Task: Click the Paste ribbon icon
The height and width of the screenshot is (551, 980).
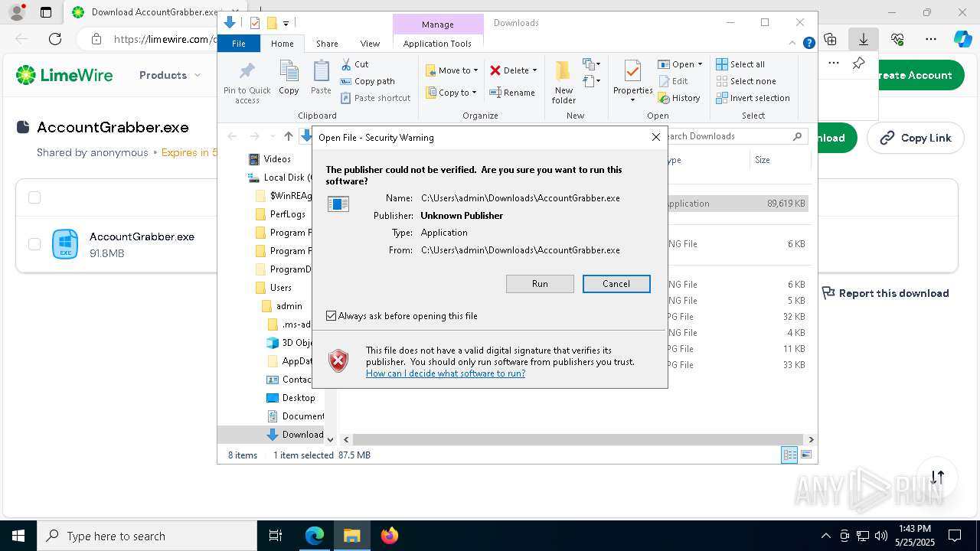Action: [321, 77]
